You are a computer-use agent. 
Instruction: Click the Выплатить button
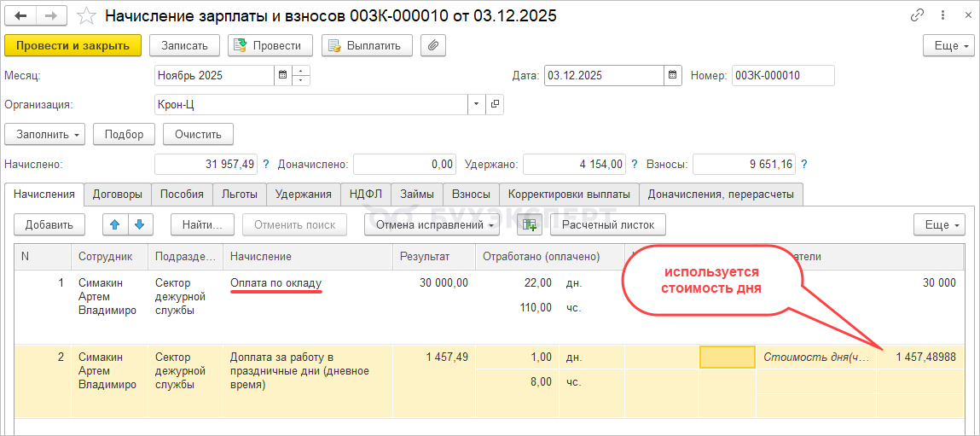tap(368, 45)
